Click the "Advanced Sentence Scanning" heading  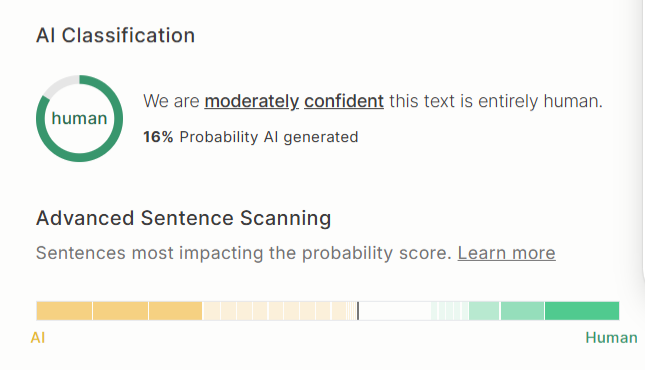(x=183, y=218)
